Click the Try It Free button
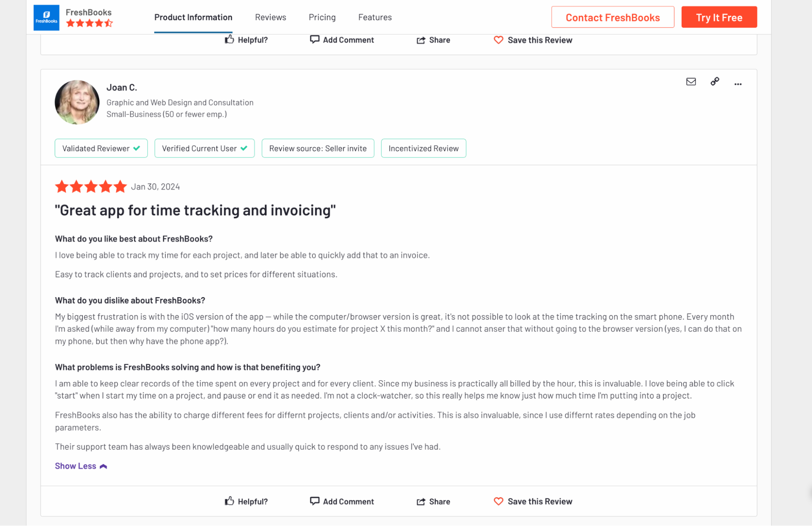The image size is (812, 526). click(x=719, y=17)
